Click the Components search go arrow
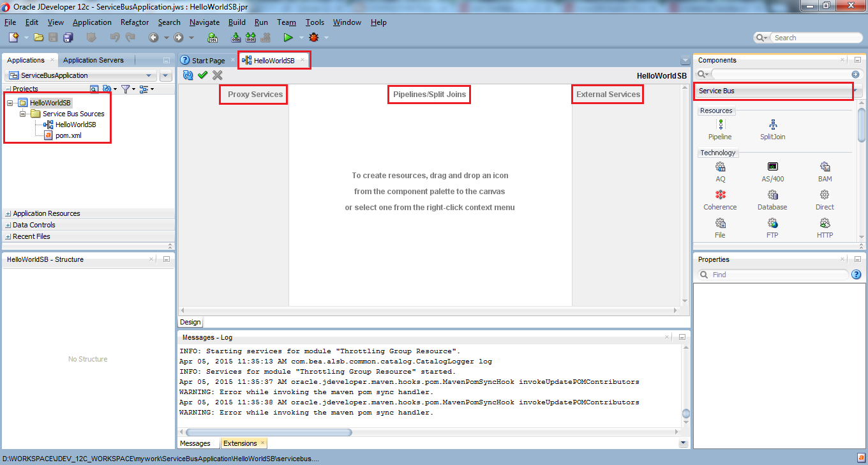This screenshot has width=868, height=465. tap(855, 75)
